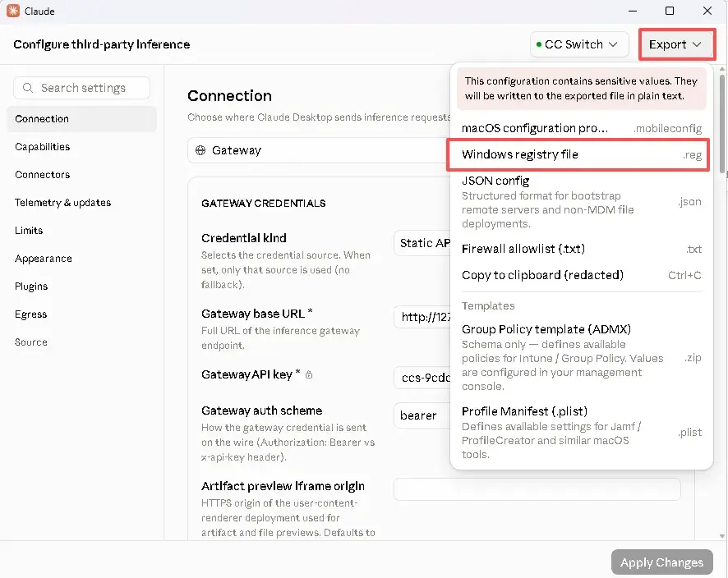The height and width of the screenshot is (578, 728).
Task: Focus the Search settings field
Action: tap(81, 88)
